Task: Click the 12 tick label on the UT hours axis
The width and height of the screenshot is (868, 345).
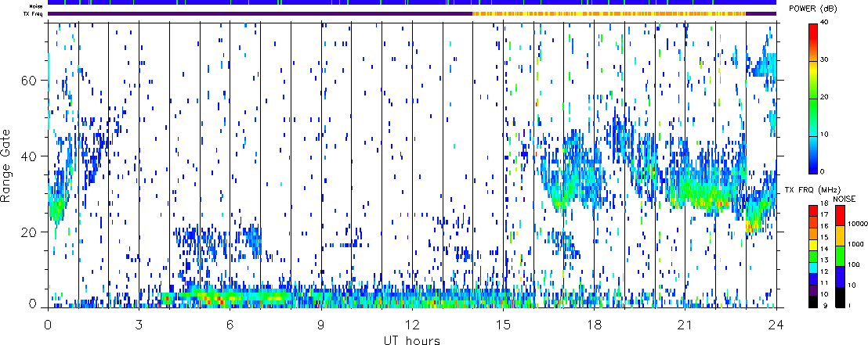Action: (x=412, y=324)
